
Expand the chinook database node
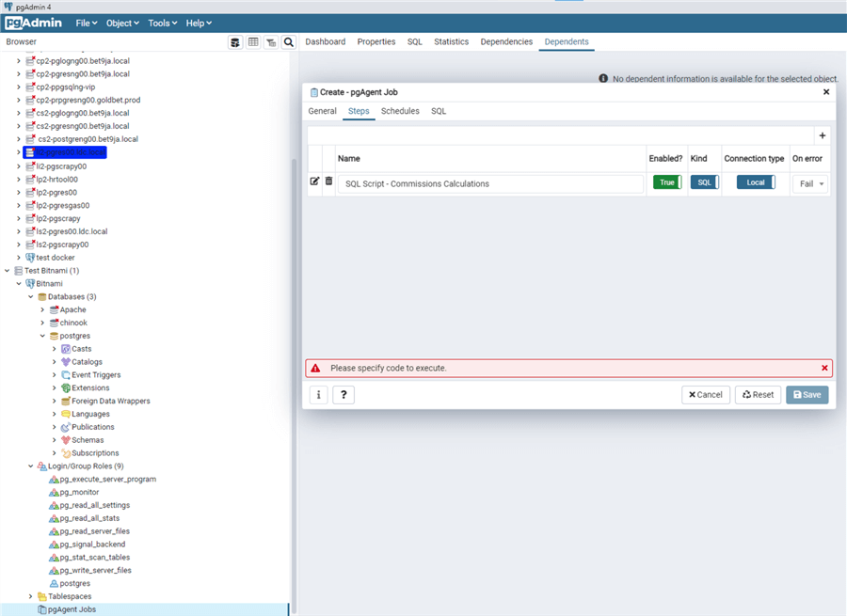42,323
